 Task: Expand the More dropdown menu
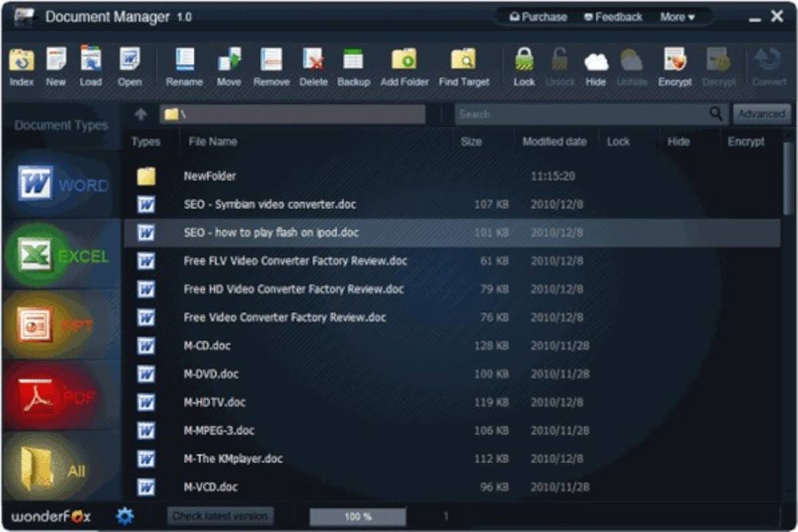pyautogui.click(x=677, y=17)
